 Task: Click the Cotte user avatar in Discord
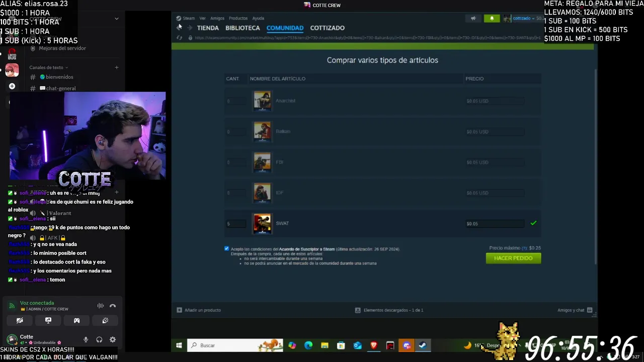click(x=12, y=340)
